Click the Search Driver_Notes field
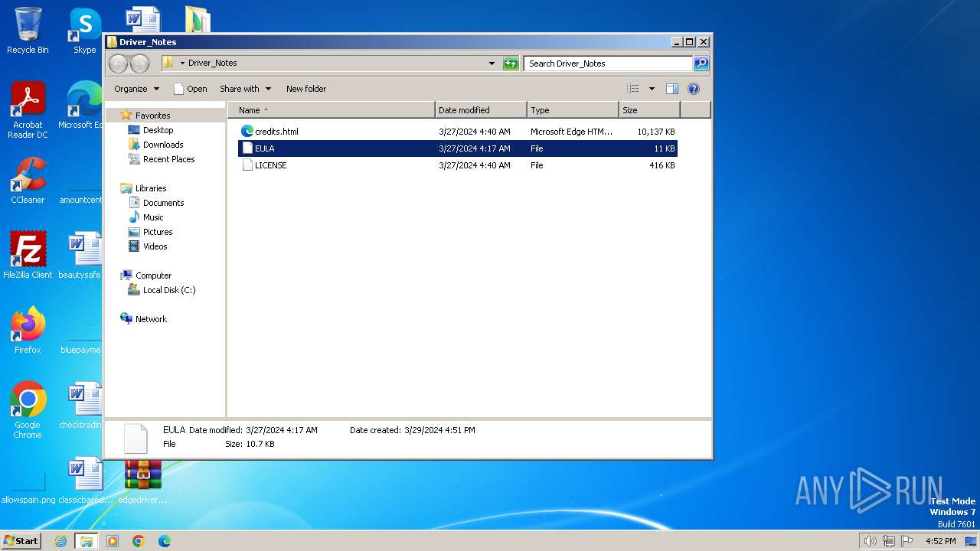Image resolution: width=980 pixels, height=551 pixels. (609, 64)
